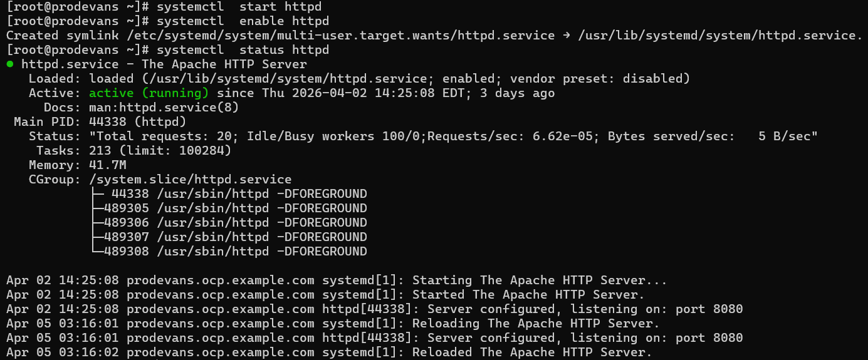This screenshot has width=868, height=360.
Task: Click the last "Reloaded The Apache HTTP Server." log line
Action: [x=531, y=352]
